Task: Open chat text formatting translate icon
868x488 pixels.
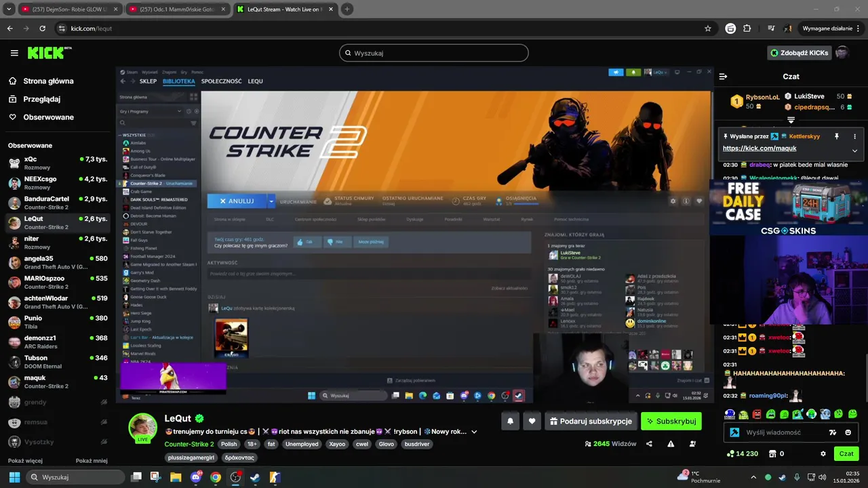Action: click(833, 432)
